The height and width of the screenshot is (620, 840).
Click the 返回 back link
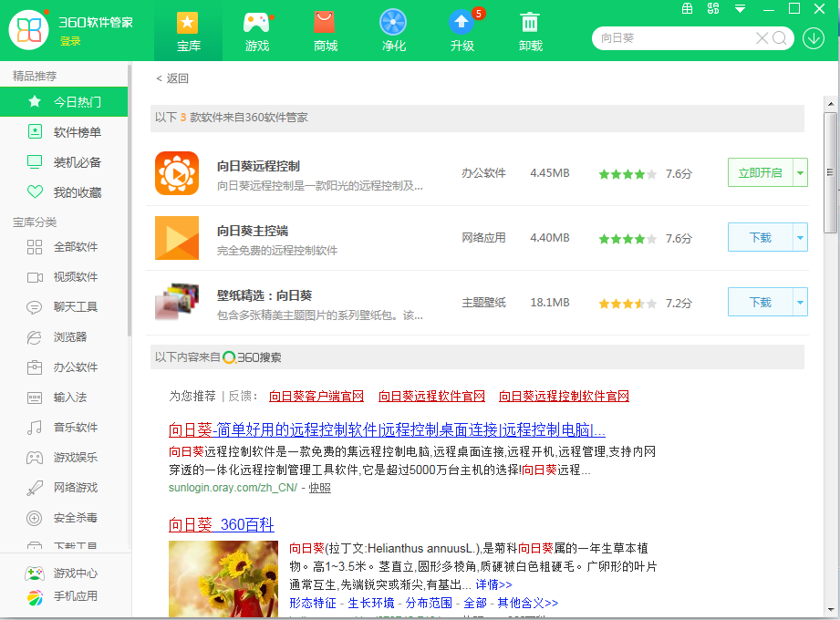click(x=172, y=78)
